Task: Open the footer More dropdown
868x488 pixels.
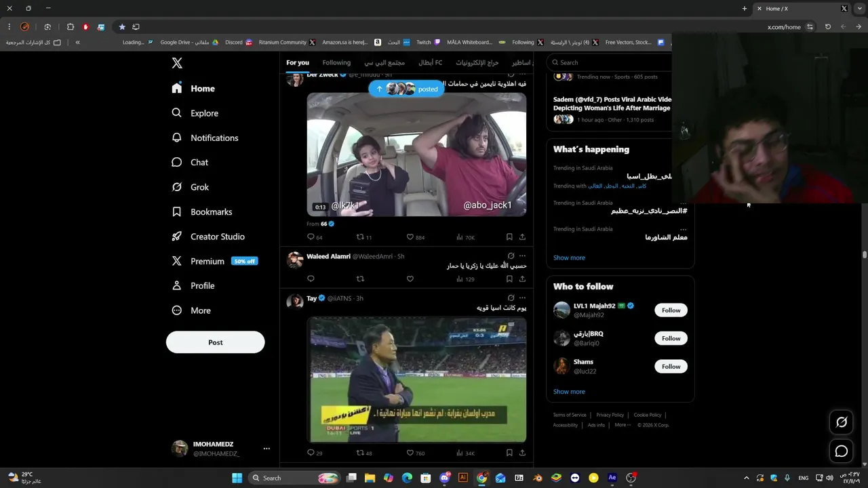Action: coord(623,425)
